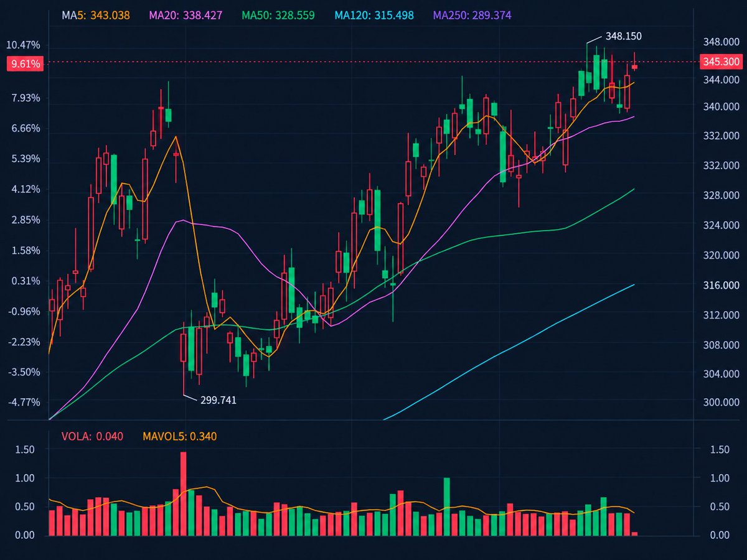747x560 pixels.
Task: Select the -3.50% axis label
Action: [24, 372]
